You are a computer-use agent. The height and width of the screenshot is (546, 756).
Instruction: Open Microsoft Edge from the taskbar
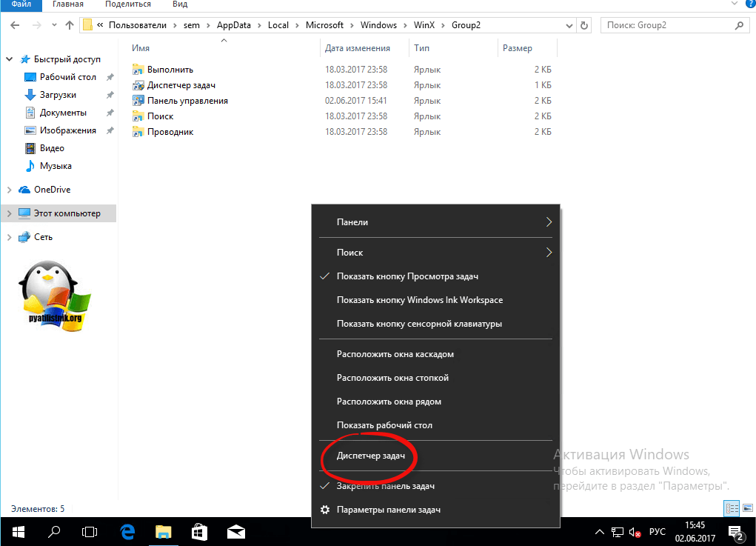127,531
